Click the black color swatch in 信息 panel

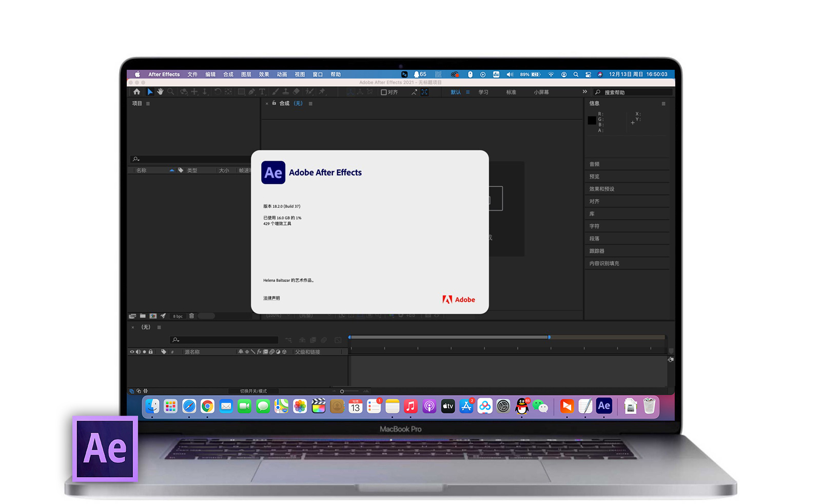click(592, 120)
